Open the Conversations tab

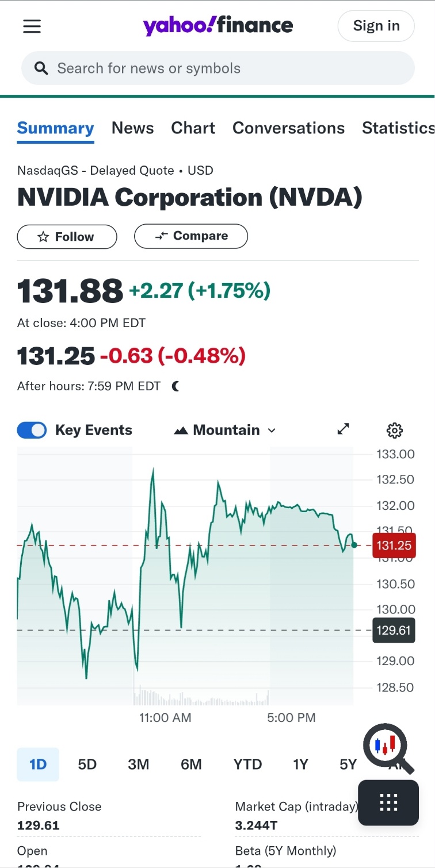click(x=289, y=128)
